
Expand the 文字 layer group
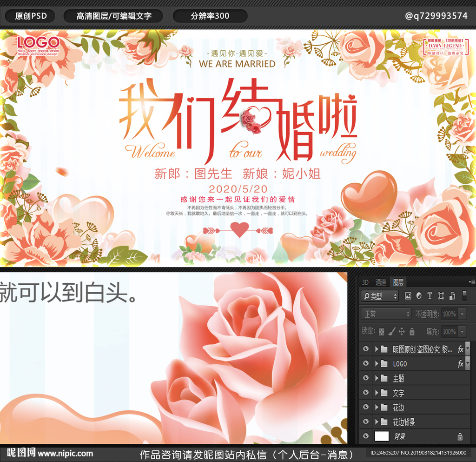tap(377, 393)
